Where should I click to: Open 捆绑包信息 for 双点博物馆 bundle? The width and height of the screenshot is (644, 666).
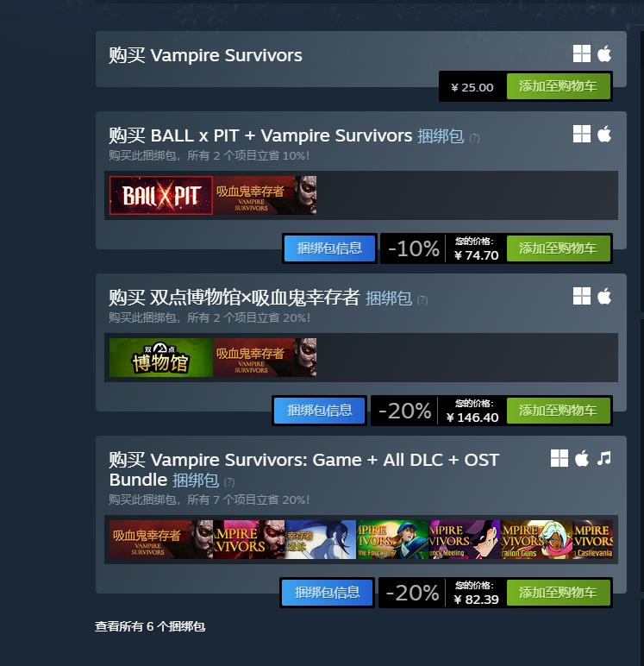point(319,411)
